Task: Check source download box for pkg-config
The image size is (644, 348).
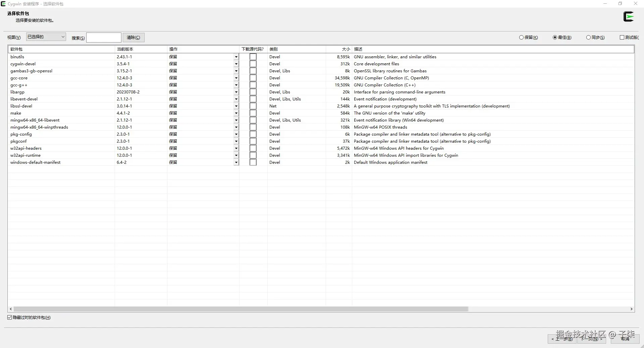Action: pos(253,134)
